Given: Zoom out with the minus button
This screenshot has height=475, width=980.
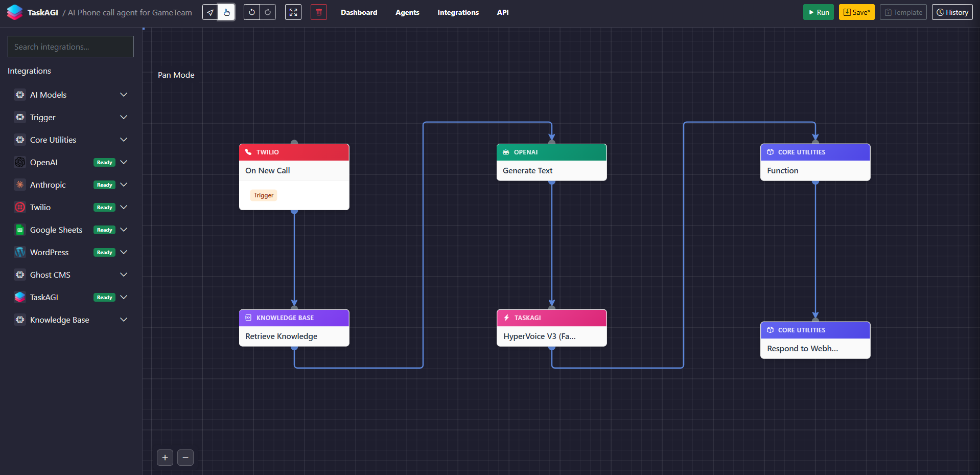Looking at the screenshot, I should tap(185, 458).
